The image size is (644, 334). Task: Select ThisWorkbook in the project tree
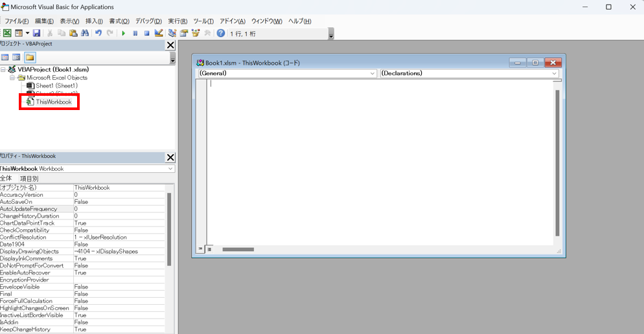(53, 102)
